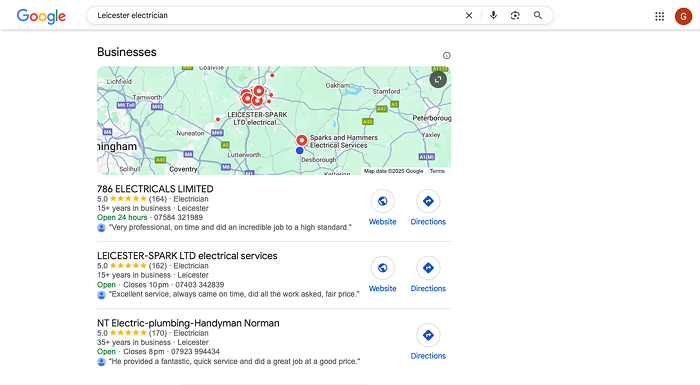Select the 'LEICESTER-SPARK LTD electrical...' map label

[x=257, y=118]
